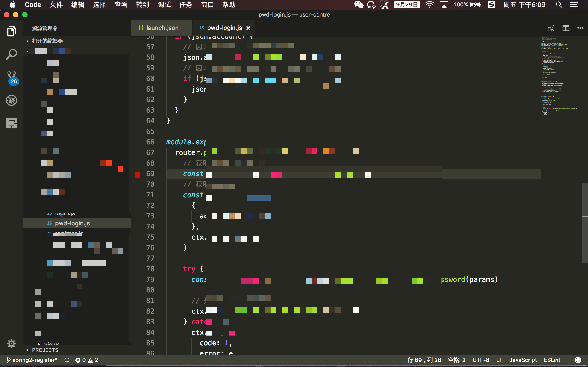Open the notification center list icon
This screenshot has height=367, width=588.
pyautogui.click(x=574, y=5)
